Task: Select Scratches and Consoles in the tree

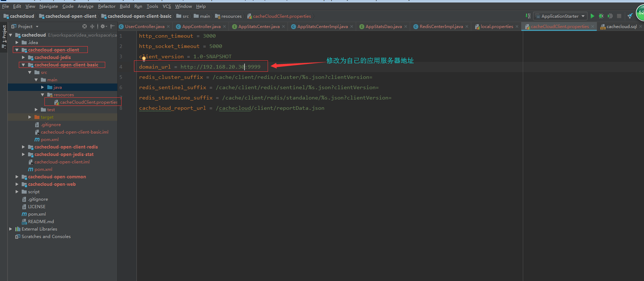Action: tap(46, 236)
